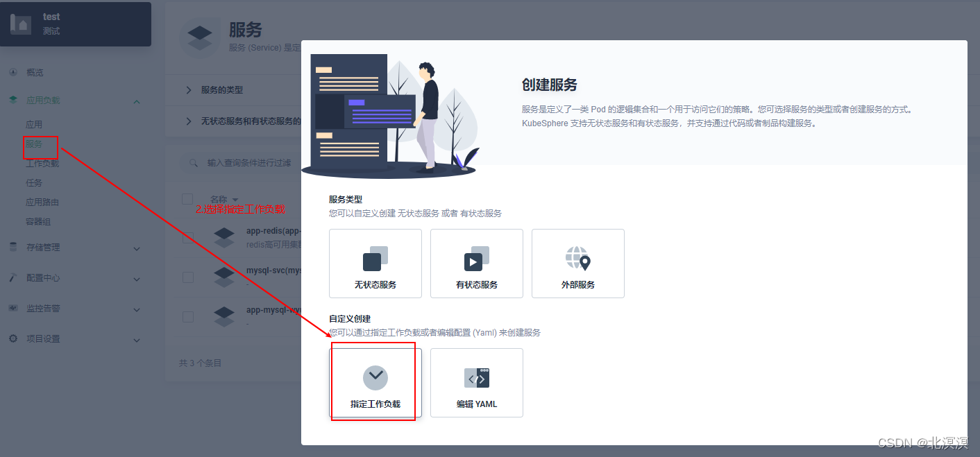Click the 编辑 YAML code icon
Image resolution: width=980 pixels, height=457 pixels.
coord(477,377)
